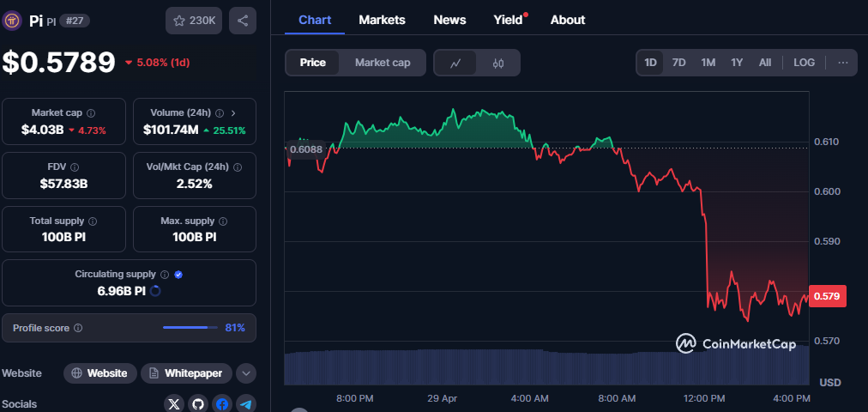868x412 pixels.
Task: Click the circulating supply progress ring icon
Action: click(x=155, y=291)
